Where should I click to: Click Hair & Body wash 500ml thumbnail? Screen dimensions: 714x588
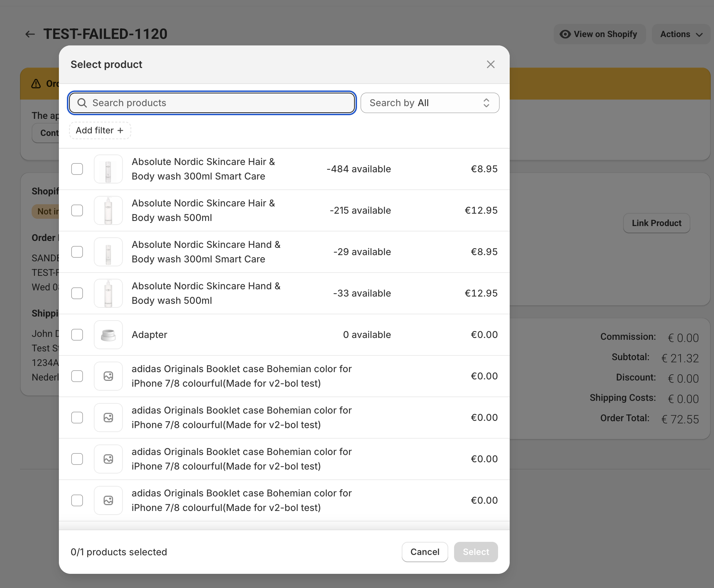(108, 210)
